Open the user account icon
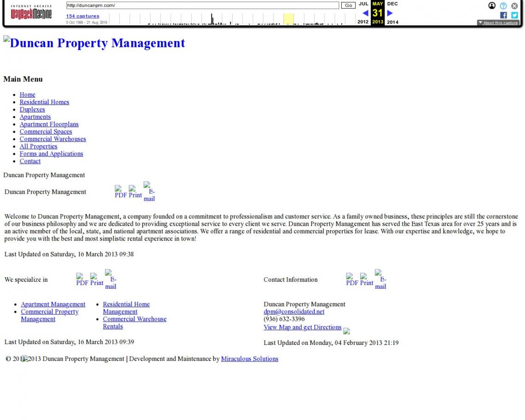The image size is (525, 420). pos(492,6)
